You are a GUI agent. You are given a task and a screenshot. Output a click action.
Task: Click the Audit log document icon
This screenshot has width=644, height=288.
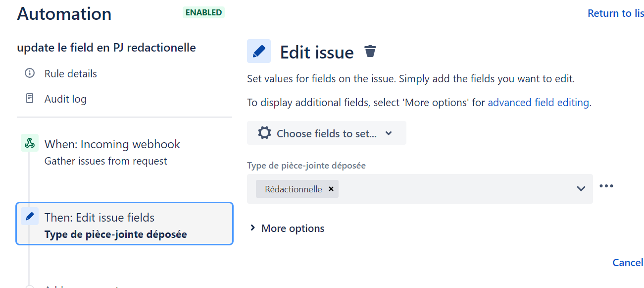(x=29, y=98)
